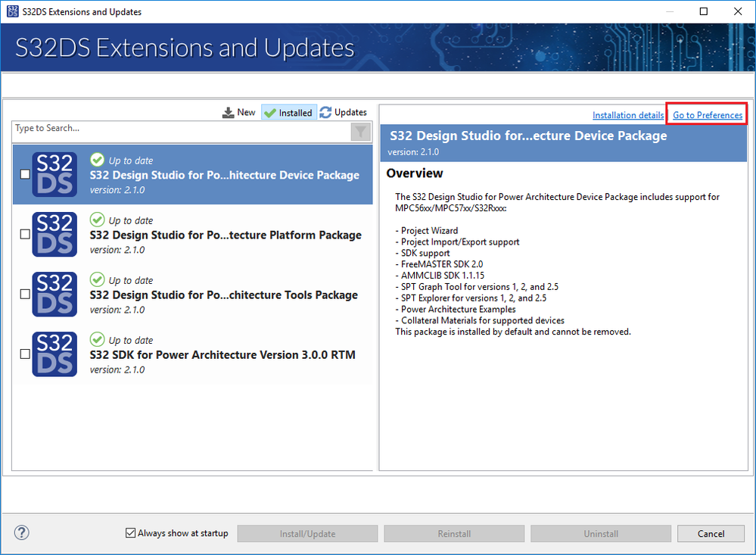Focus the Type to Search field
The image size is (756, 555).
point(182,131)
